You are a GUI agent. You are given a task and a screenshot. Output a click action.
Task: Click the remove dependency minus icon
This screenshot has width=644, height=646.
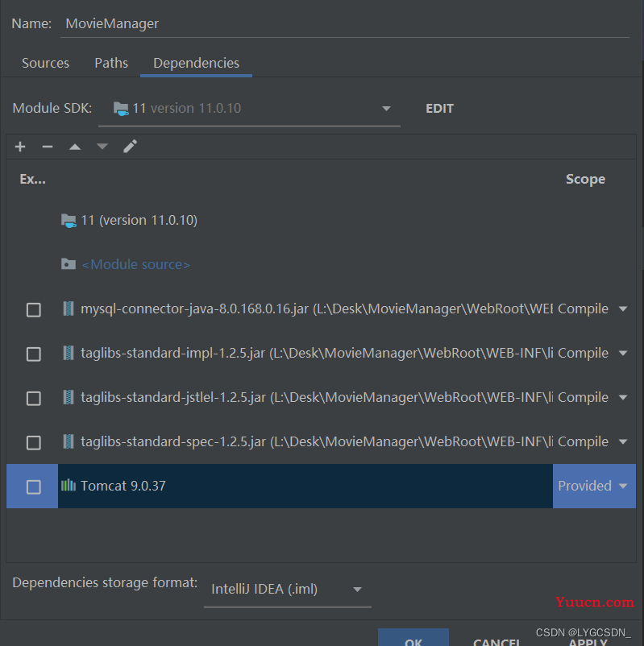(48, 147)
